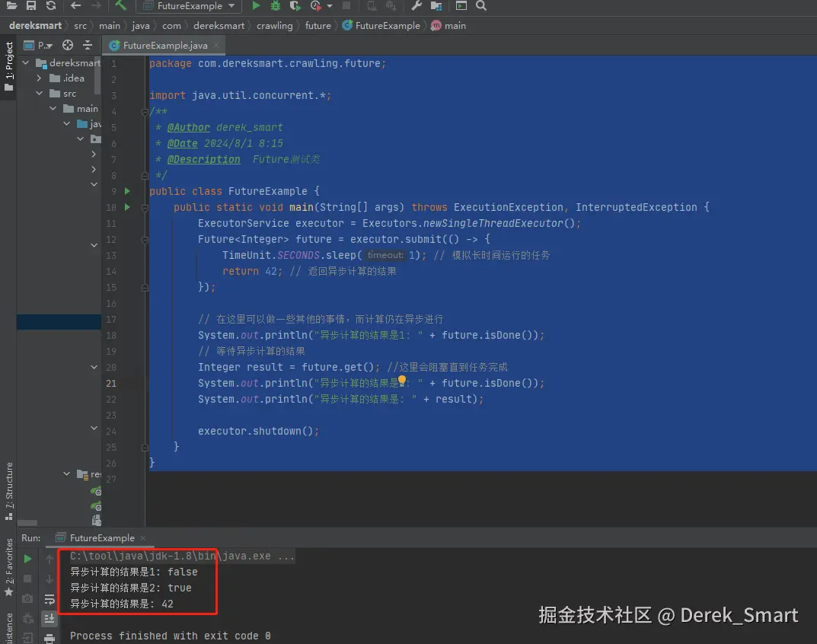Navigate forward with the right arrow

click(96, 6)
